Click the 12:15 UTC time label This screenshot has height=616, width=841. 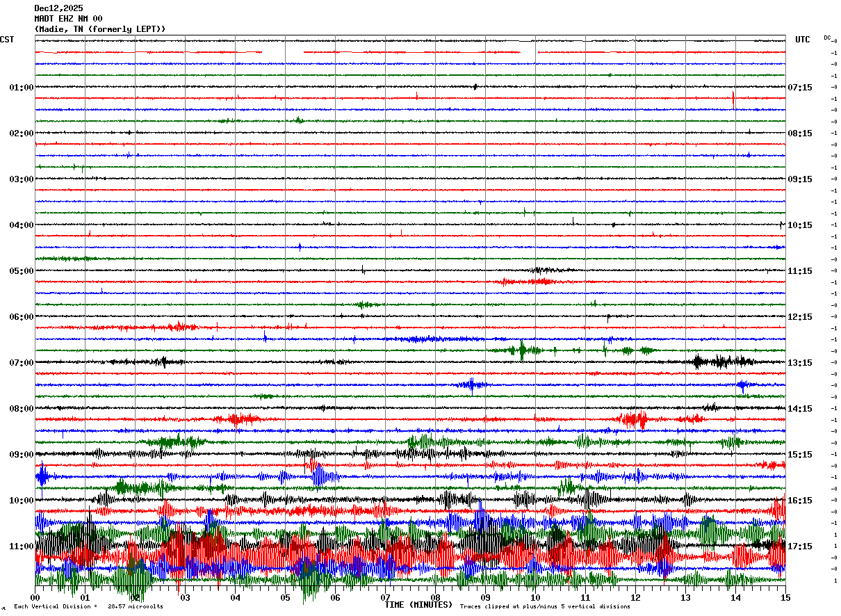click(x=800, y=317)
